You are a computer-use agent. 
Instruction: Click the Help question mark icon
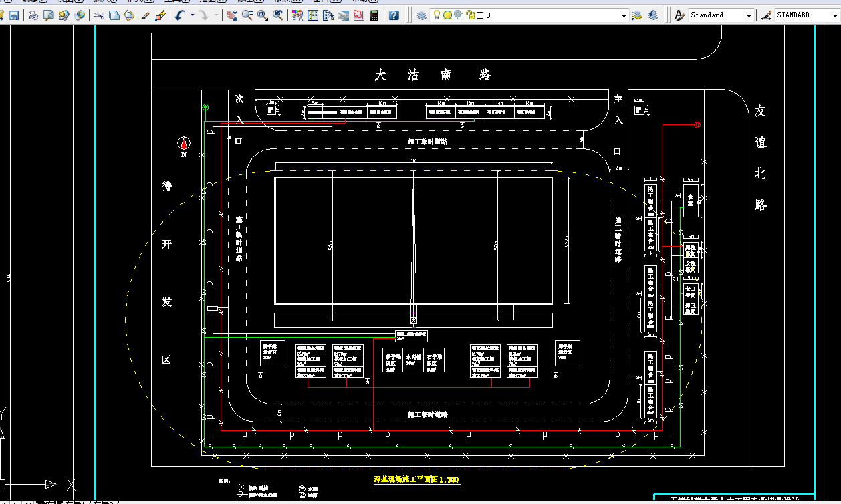(394, 15)
